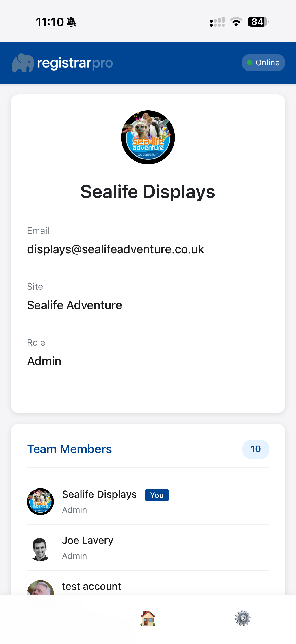The width and height of the screenshot is (296, 644).
Task: Tap the team member count badge 10
Action: pos(255,449)
